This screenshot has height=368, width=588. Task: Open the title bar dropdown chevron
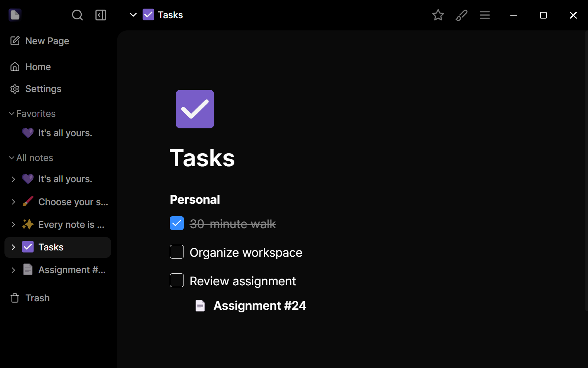(x=133, y=15)
